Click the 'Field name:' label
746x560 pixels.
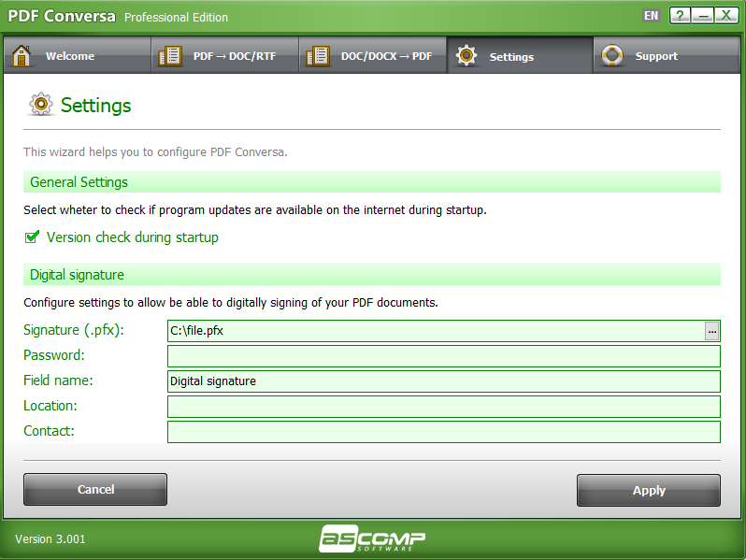pyautogui.click(x=58, y=381)
